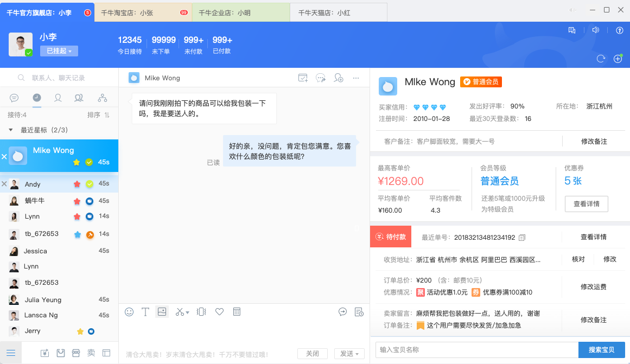The image size is (630, 364).
Task: Click the 搜索宝贝 button
Action: coord(601,350)
